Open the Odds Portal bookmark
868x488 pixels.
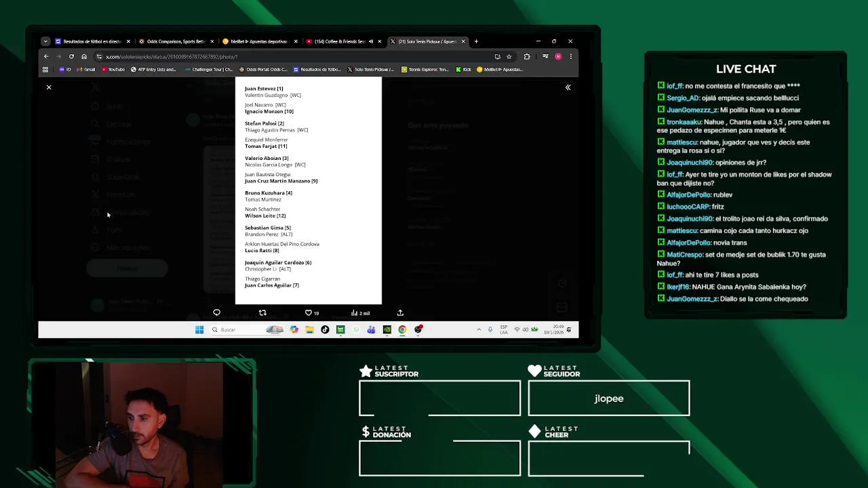263,69
